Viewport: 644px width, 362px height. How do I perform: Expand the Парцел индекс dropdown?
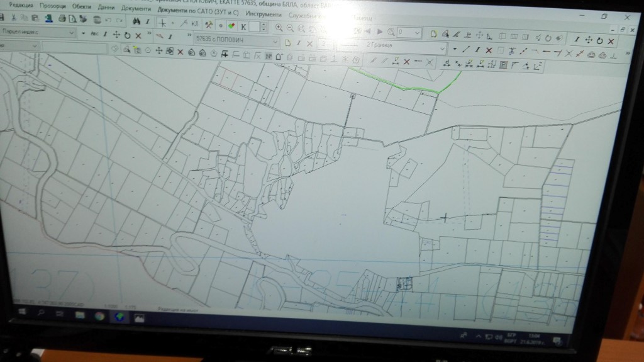(71, 32)
